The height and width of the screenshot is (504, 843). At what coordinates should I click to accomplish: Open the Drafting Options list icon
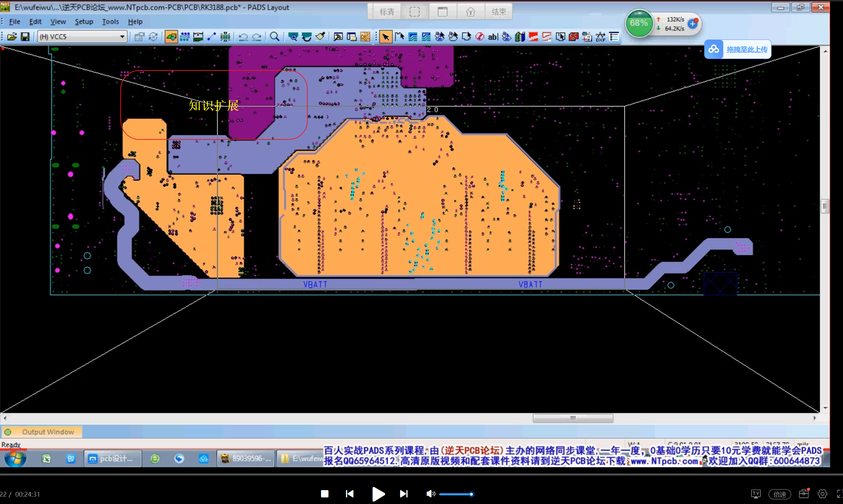[614, 36]
